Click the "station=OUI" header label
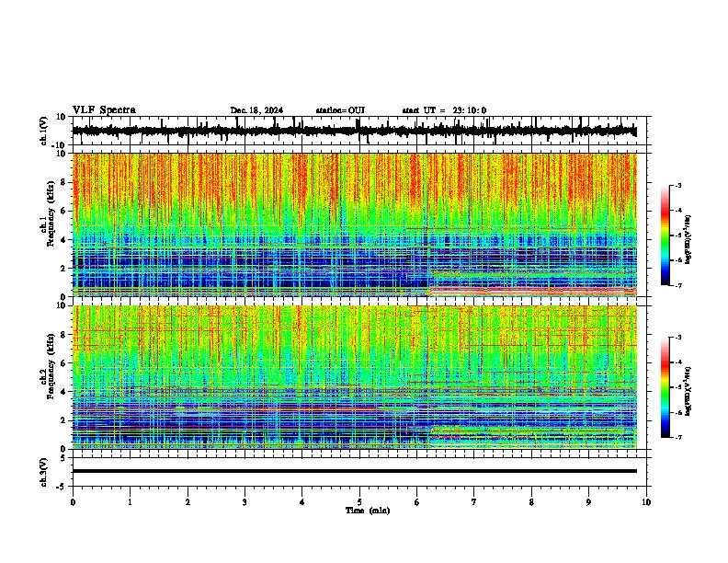 point(340,110)
